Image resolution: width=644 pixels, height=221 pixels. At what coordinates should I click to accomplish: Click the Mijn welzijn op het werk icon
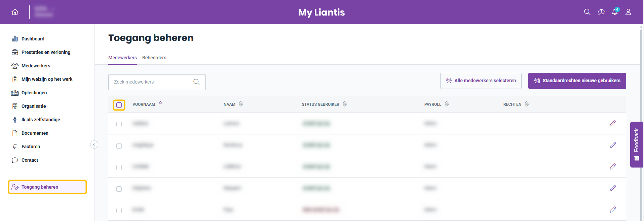click(15, 79)
